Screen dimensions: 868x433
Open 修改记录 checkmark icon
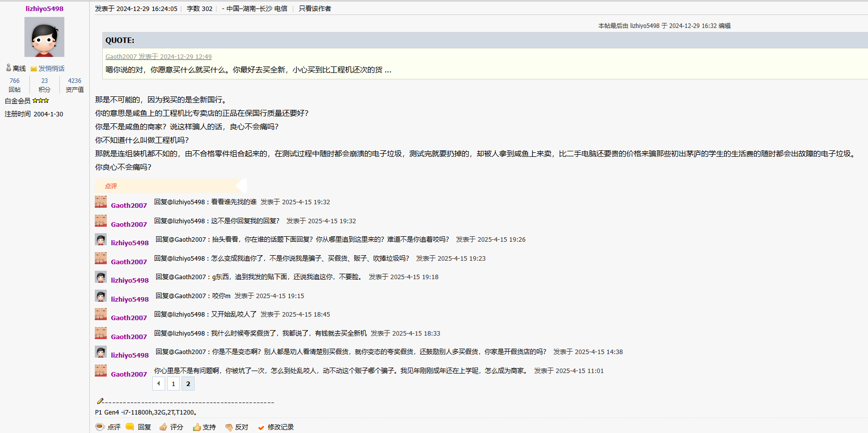261,428
